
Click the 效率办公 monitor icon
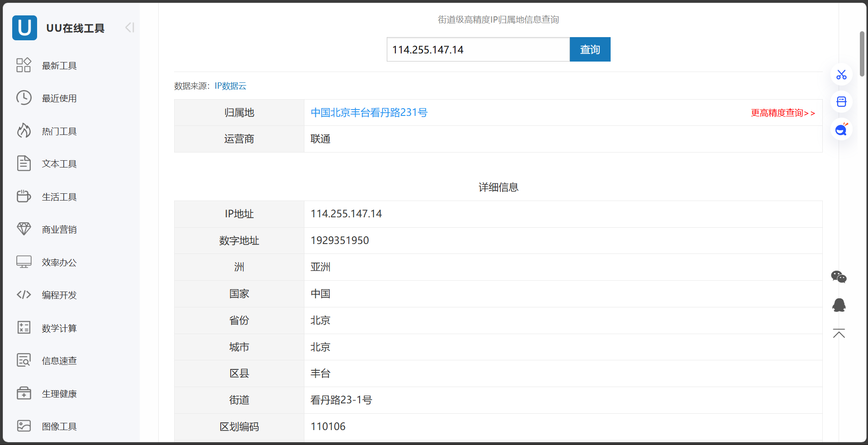tap(24, 262)
